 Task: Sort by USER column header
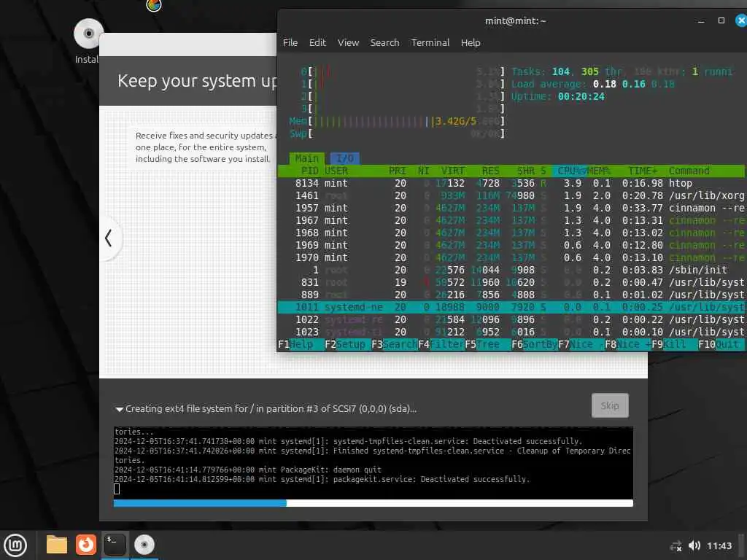coord(336,171)
